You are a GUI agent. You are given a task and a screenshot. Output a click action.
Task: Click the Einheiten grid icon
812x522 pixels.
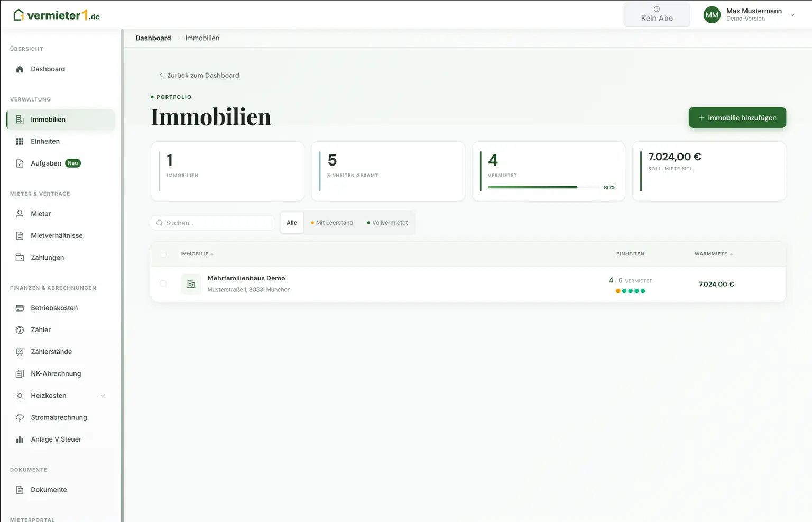(x=20, y=141)
